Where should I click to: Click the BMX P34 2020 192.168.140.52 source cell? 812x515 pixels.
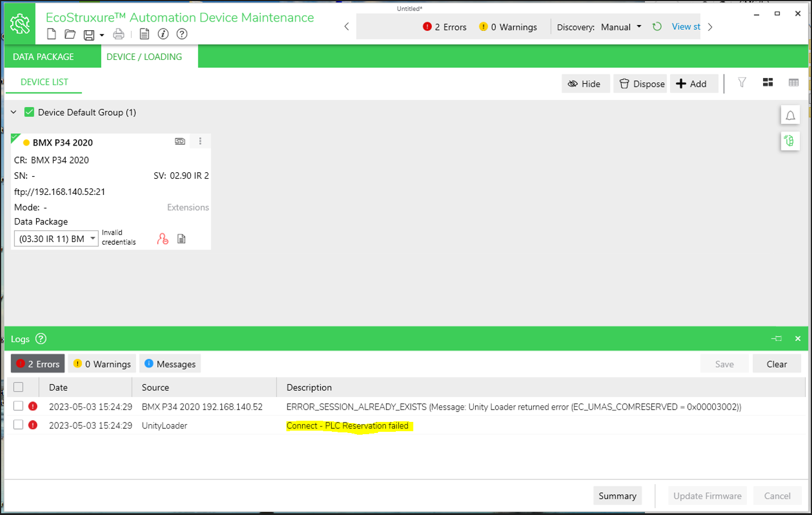point(202,407)
